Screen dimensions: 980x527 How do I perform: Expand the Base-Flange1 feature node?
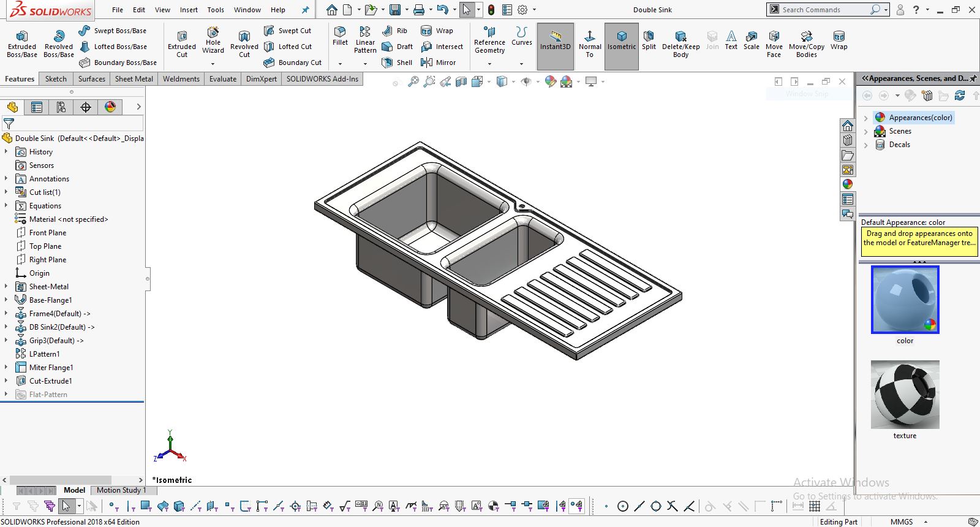click(x=6, y=300)
